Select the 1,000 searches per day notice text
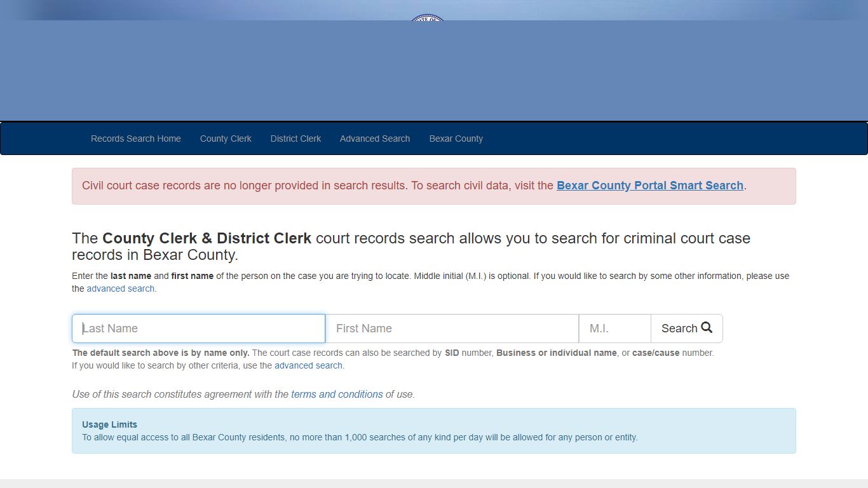868x488 pixels. coord(360,437)
